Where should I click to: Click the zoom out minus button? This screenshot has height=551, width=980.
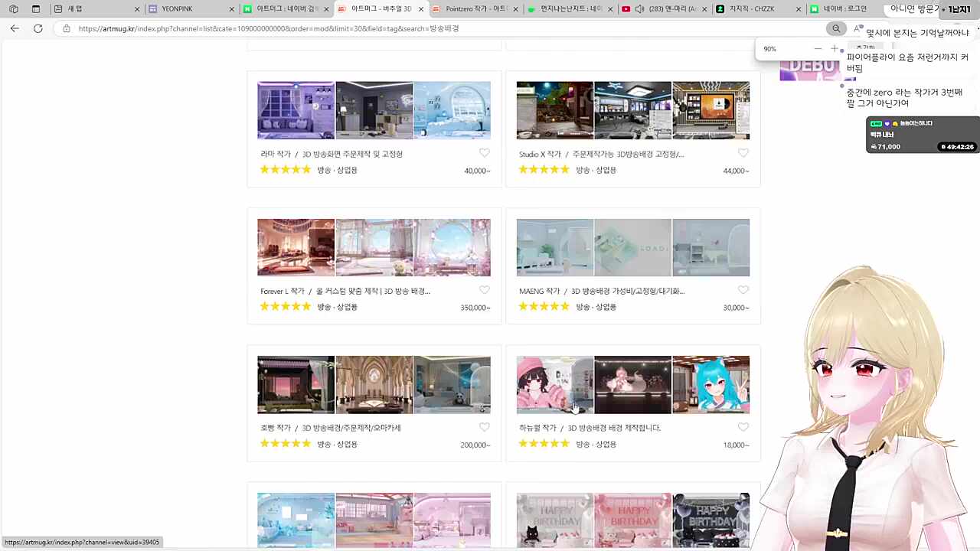point(818,49)
